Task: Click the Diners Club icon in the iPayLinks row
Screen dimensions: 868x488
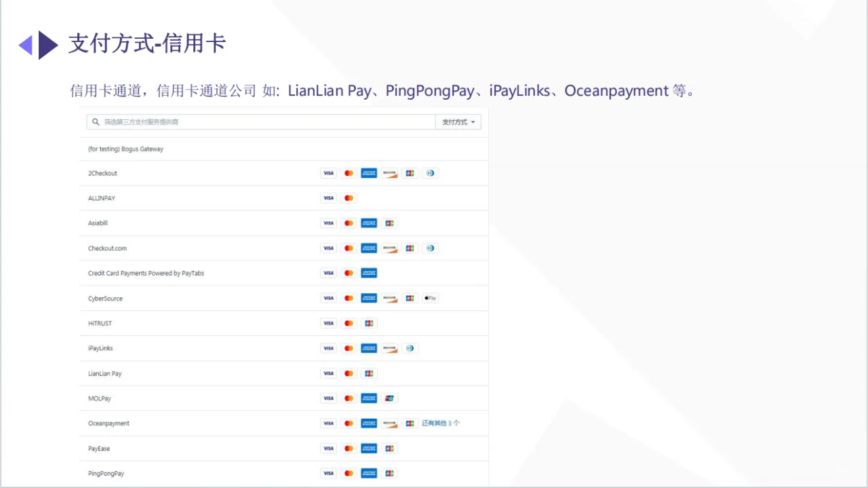Action: [x=410, y=348]
